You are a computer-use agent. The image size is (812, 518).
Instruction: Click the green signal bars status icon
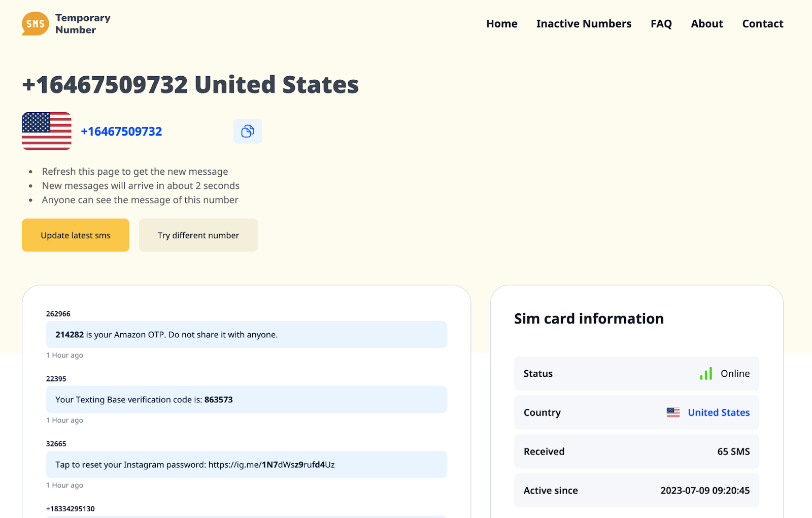point(706,374)
